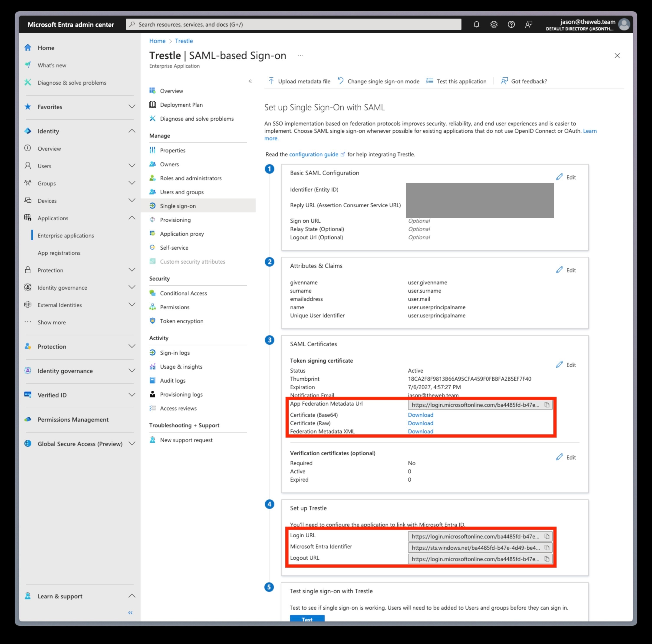The width and height of the screenshot is (652, 644).
Task: Click Home breadcrumb link
Action: [x=157, y=41]
